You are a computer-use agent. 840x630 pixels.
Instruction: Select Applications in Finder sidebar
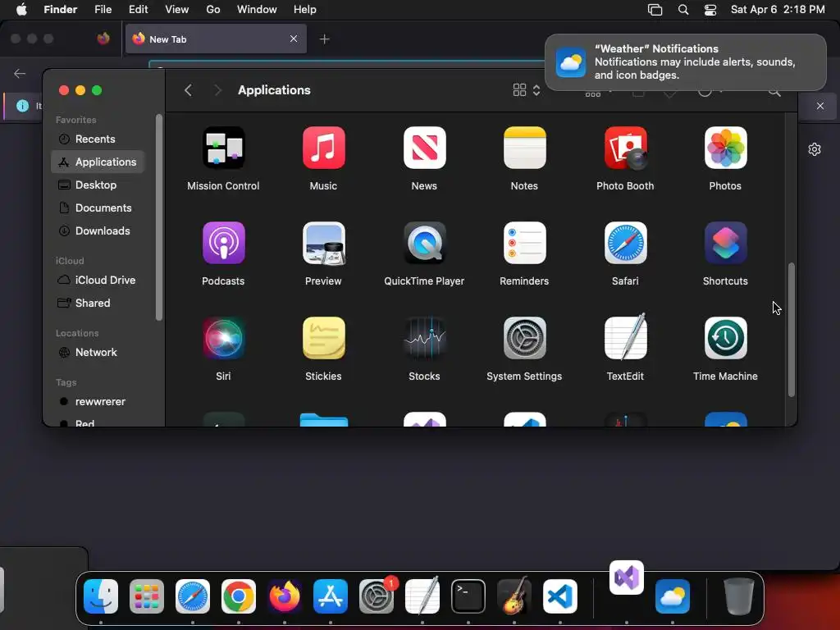pos(98,162)
